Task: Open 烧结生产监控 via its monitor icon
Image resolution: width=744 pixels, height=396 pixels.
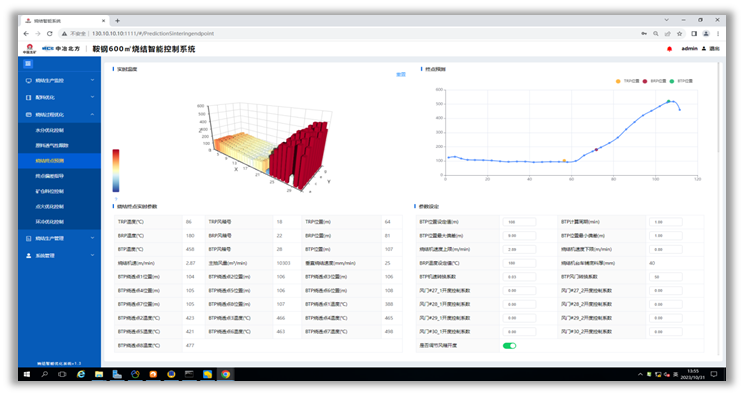Action: click(x=28, y=81)
